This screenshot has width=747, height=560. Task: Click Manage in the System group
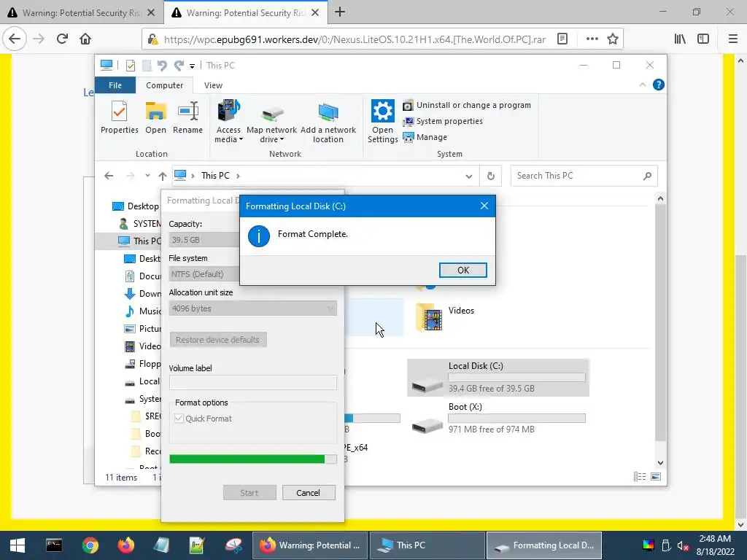pos(425,137)
